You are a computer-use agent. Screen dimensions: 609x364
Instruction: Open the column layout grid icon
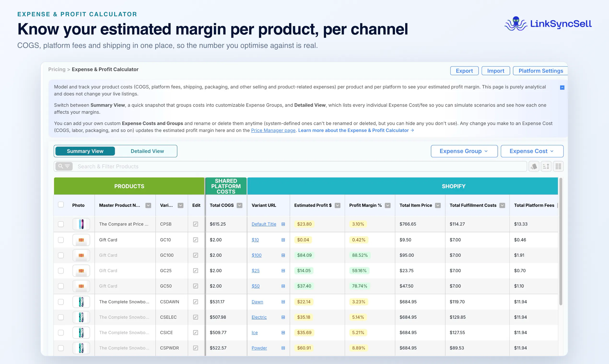pos(558,166)
